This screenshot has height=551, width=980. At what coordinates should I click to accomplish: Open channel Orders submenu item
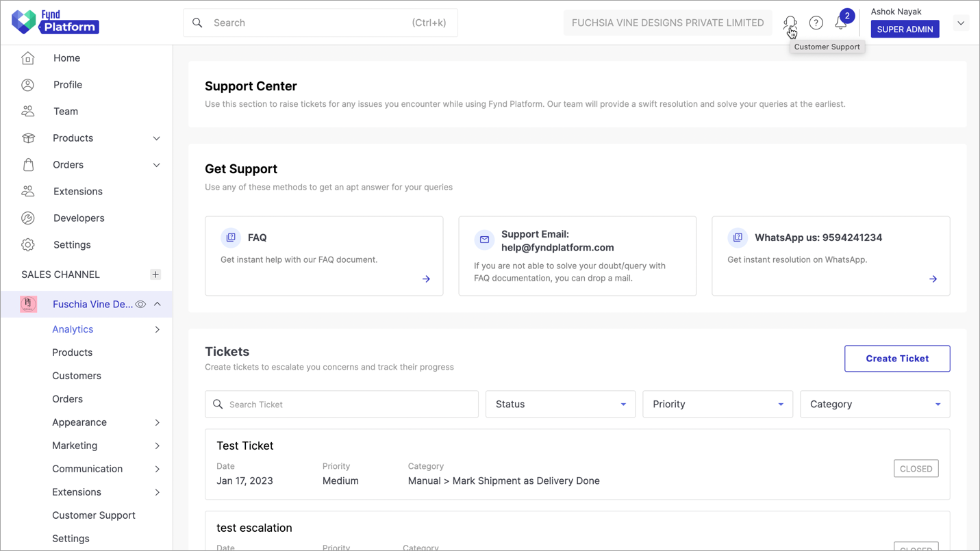[67, 399]
